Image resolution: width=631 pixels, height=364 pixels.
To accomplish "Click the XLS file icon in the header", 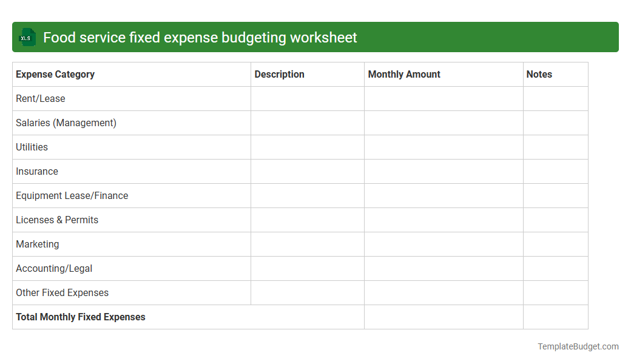I will tap(27, 37).
